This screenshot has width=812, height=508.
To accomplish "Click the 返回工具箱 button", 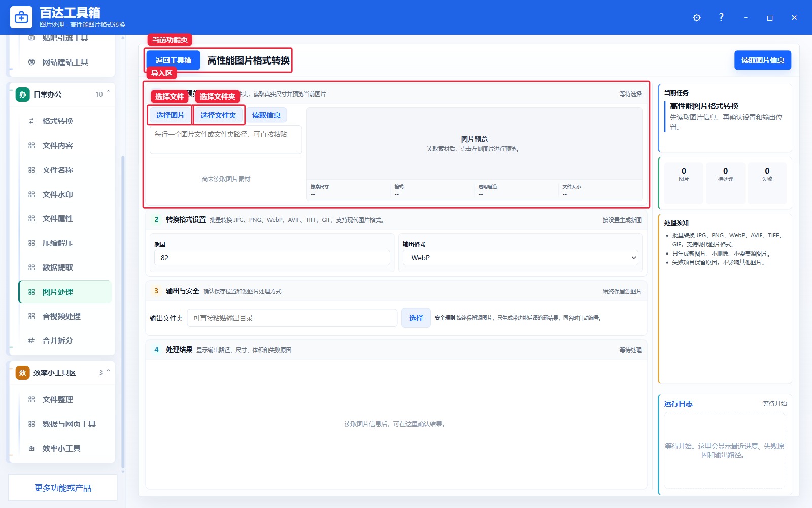I will tap(174, 60).
